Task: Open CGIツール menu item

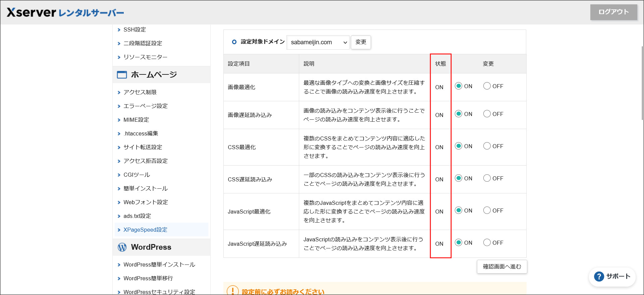Action: 137,175
